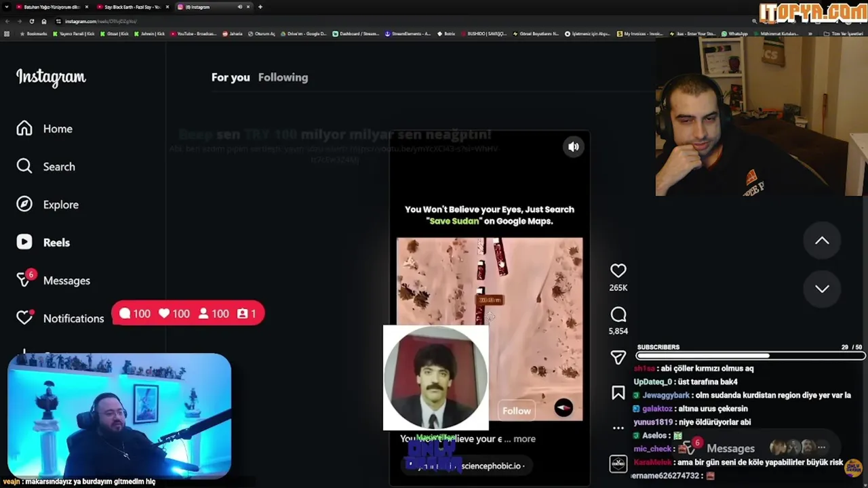This screenshot has height=488, width=868.
Task: Click galaktoz chat message
Action: pos(690,409)
